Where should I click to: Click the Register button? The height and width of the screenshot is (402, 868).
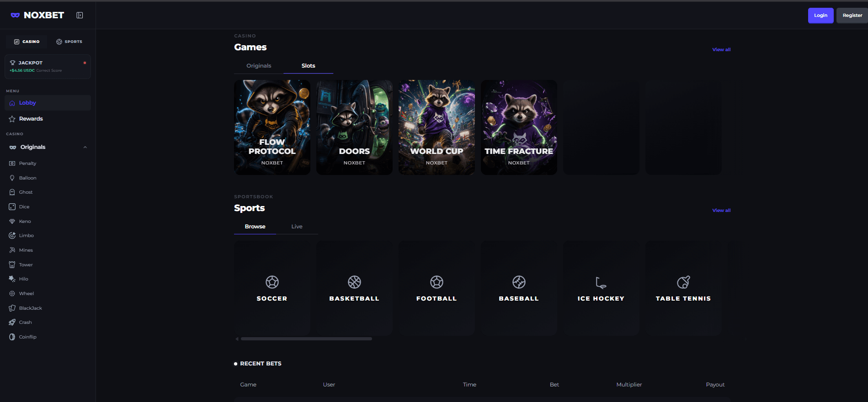852,16
